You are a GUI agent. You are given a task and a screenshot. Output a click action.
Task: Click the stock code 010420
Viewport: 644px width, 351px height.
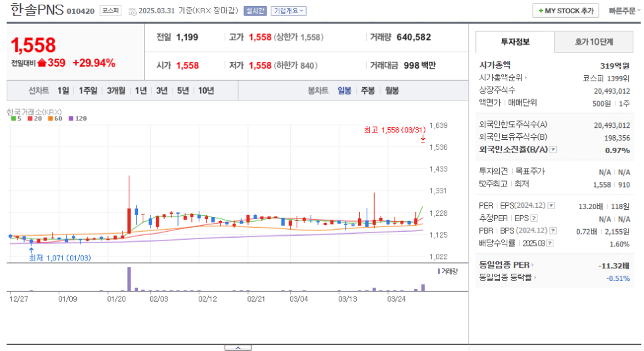tap(81, 11)
